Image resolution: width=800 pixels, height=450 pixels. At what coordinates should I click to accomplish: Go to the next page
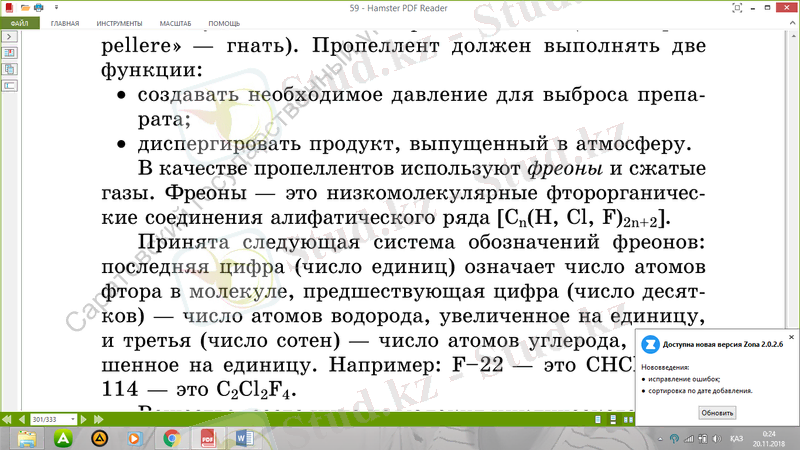[x=84, y=419]
